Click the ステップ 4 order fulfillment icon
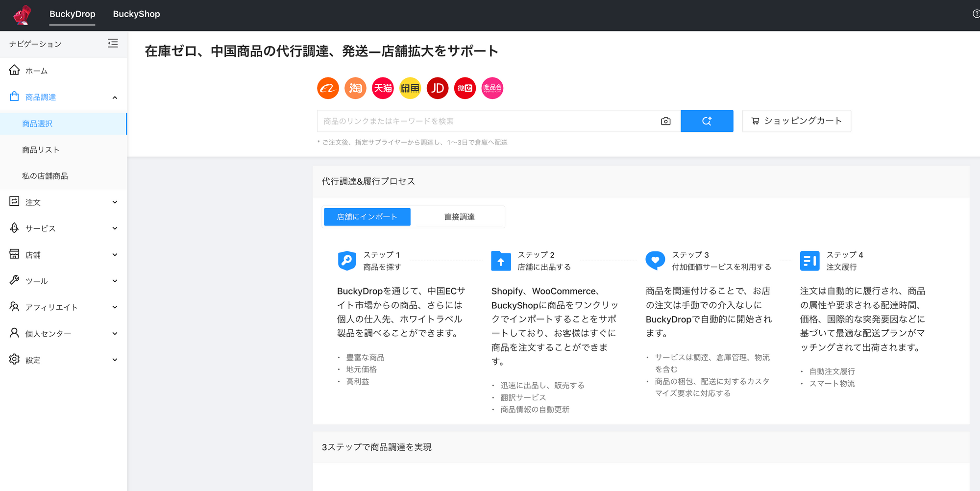 click(x=809, y=261)
